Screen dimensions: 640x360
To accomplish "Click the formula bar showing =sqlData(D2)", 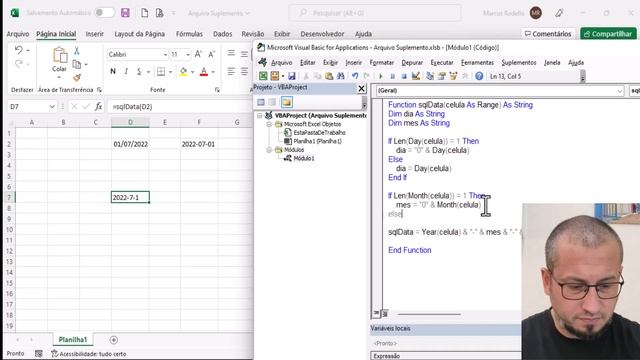I will pos(180,107).
